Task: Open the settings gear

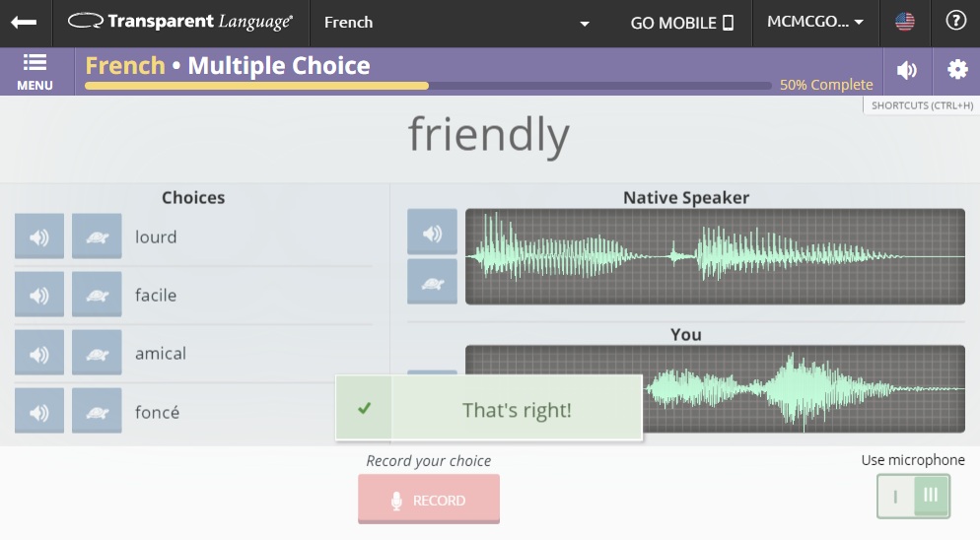Action: pos(956,70)
